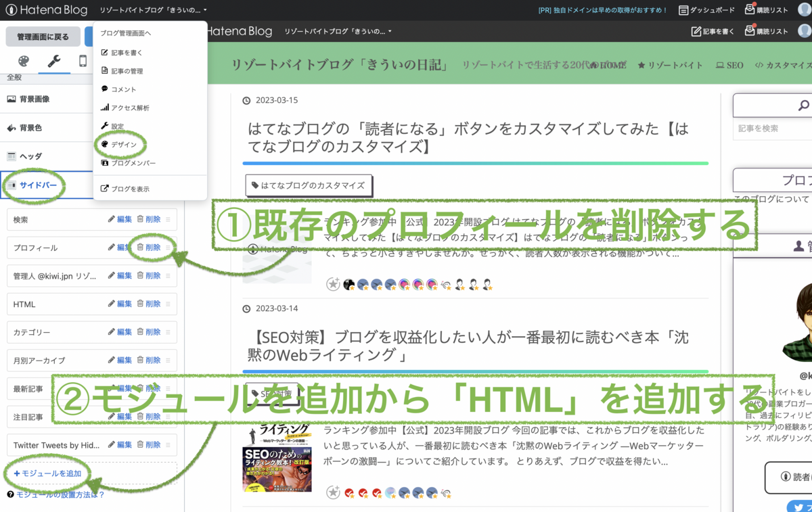Delete the 月別アーカイブ module

[x=149, y=360]
